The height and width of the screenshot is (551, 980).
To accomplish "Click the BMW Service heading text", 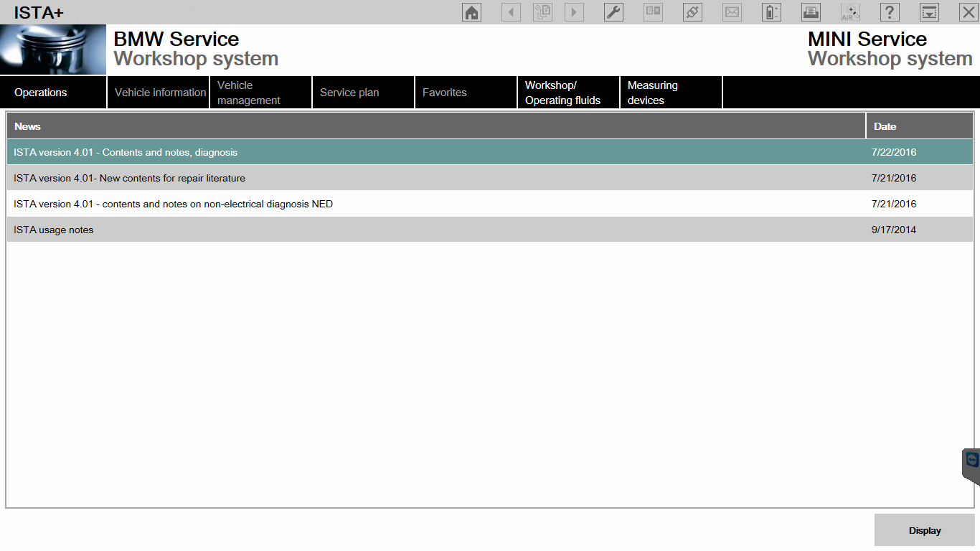I will 176,39.
